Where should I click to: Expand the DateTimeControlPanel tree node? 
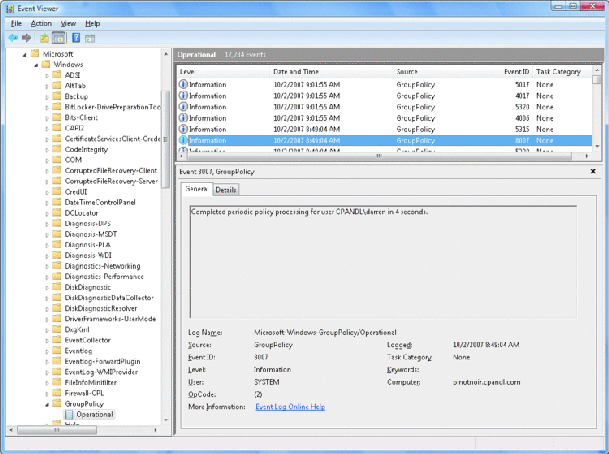point(47,203)
